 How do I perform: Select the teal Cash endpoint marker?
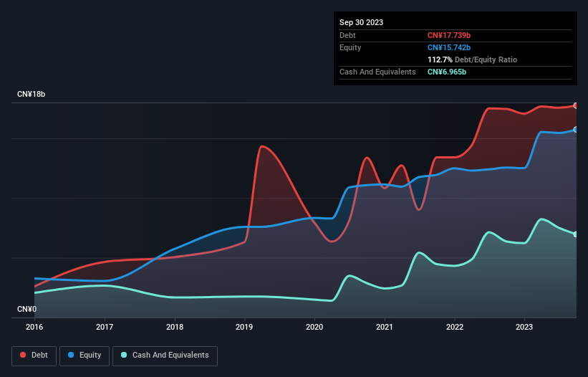click(x=576, y=234)
